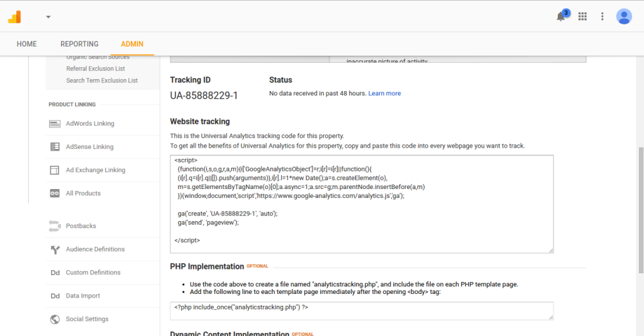Open the notifications bell
The image size is (644, 336).
coord(560,16)
